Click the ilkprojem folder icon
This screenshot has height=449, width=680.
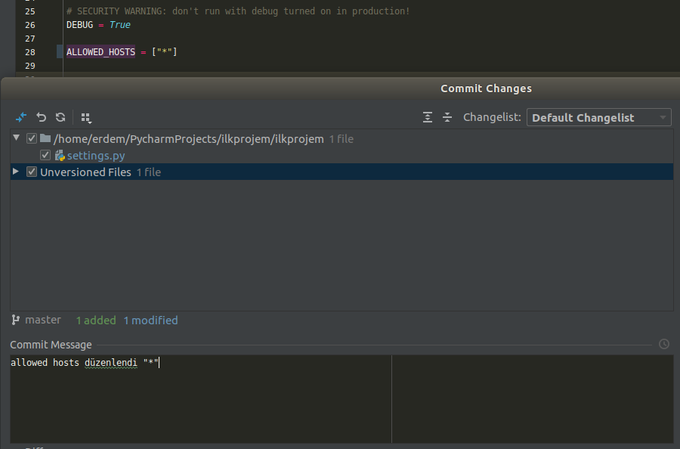[x=45, y=138]
